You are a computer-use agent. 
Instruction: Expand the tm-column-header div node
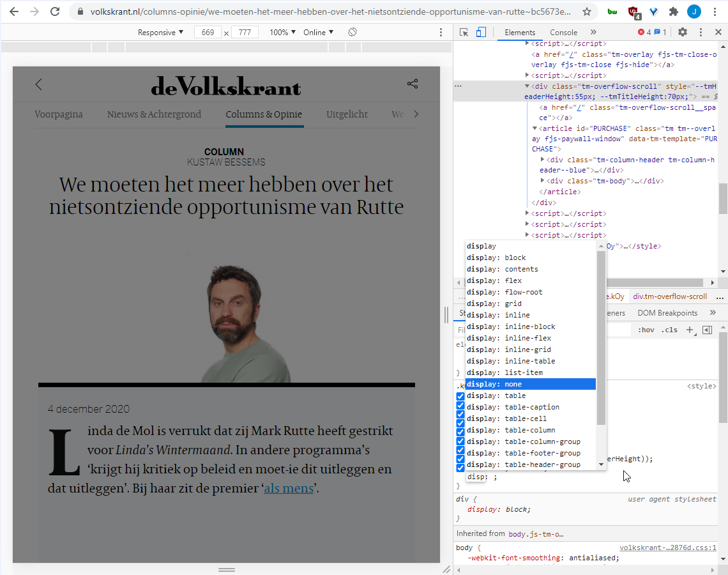pos(542,159)
